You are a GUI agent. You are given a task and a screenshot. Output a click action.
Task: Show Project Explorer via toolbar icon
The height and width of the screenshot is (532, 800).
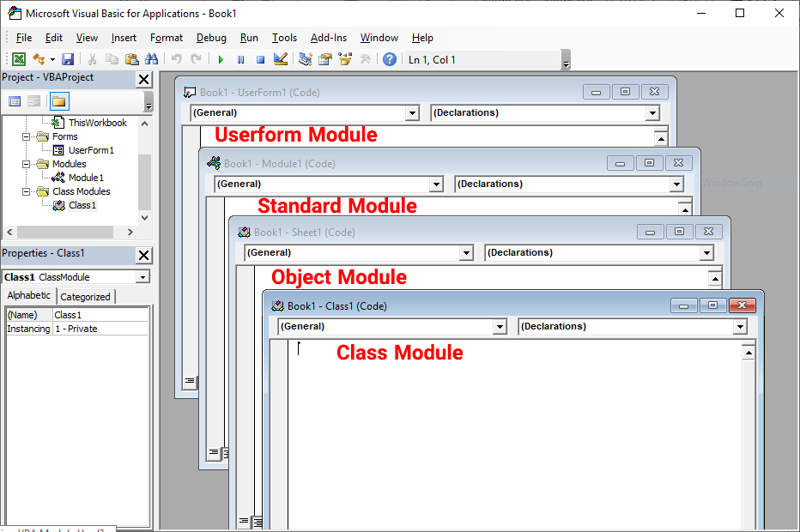[306, 60]
